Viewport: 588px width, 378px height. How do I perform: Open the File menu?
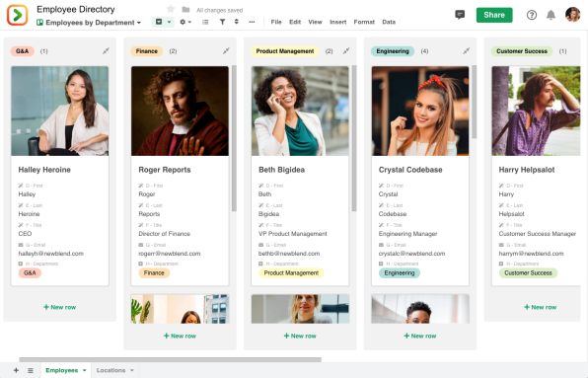coord(276,22)
